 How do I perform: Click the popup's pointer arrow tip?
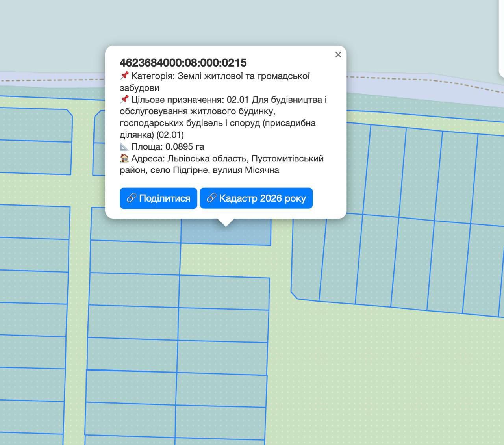[x=226, y=226]
